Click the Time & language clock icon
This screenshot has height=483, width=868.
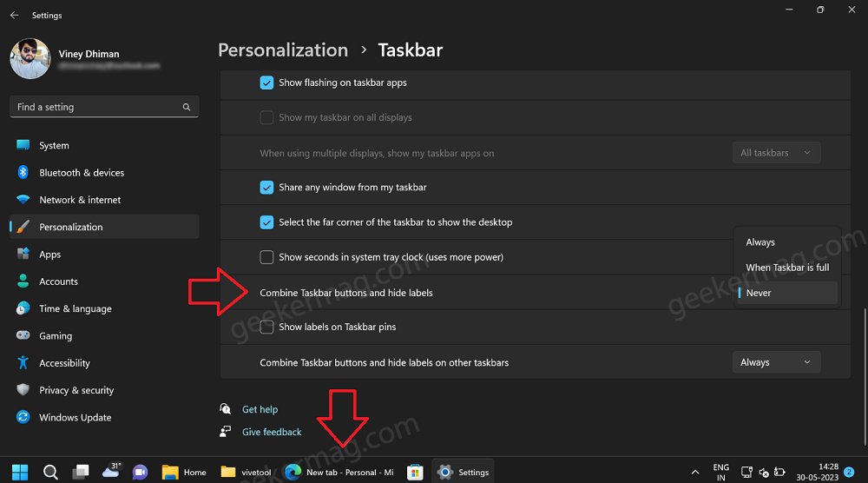tap(23, 308)
